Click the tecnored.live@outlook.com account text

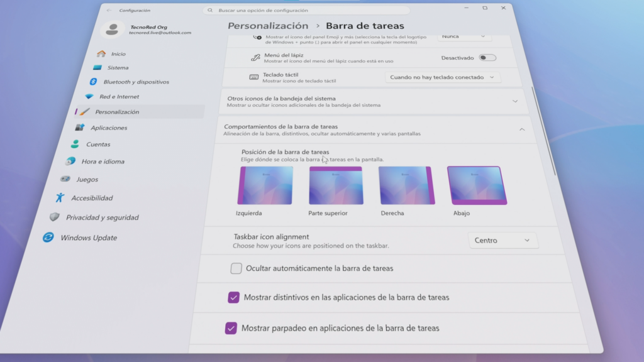(160, 33)
